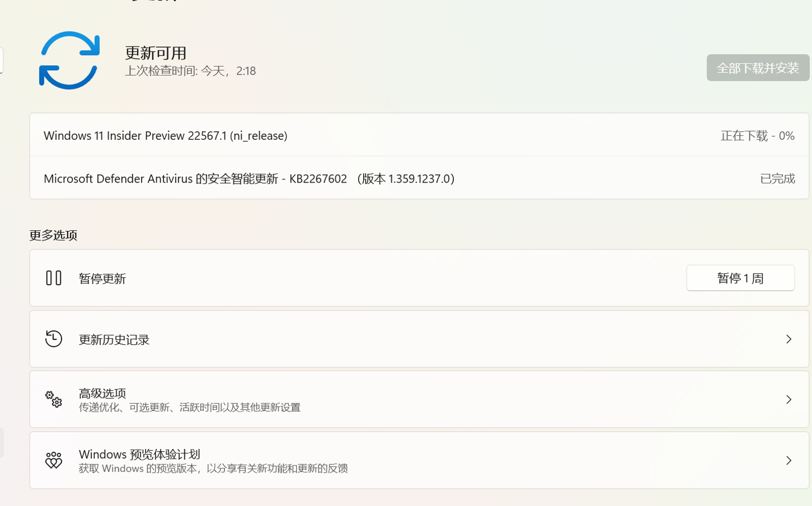This screenshot has height=506, width=812.
Task: Select the Microsoft Defender Antivirus KB2267602 entry
Action: (419, 178)
